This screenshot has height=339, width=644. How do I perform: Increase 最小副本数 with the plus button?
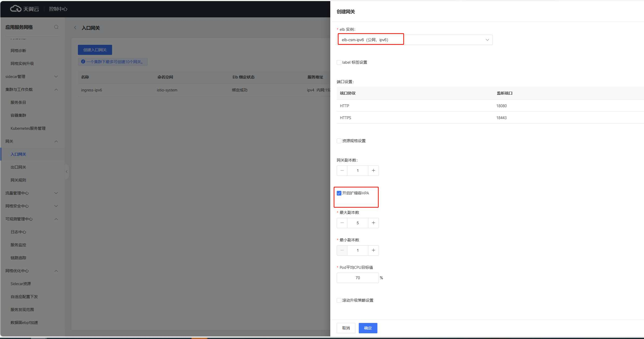pos(373,250)
